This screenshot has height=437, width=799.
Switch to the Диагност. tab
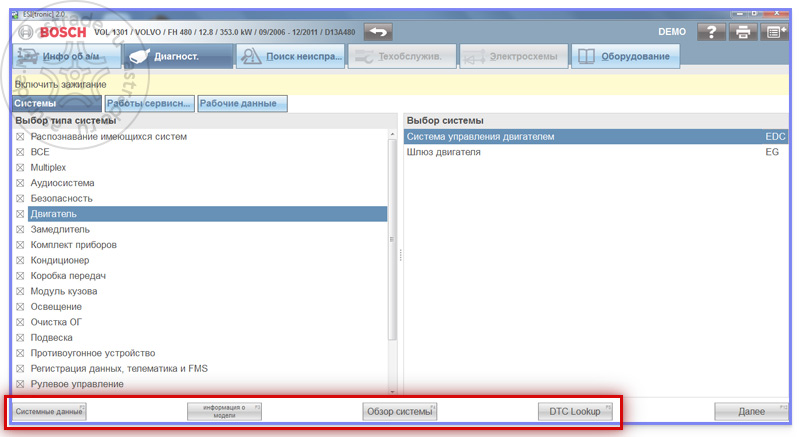(178, 56)
